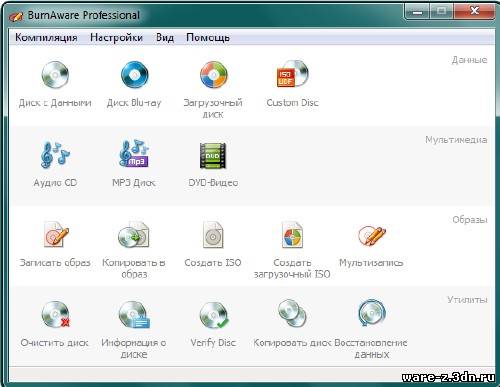Open the Компиляция menu
This screenshot has width=500, height=387.
pos(46,37)
